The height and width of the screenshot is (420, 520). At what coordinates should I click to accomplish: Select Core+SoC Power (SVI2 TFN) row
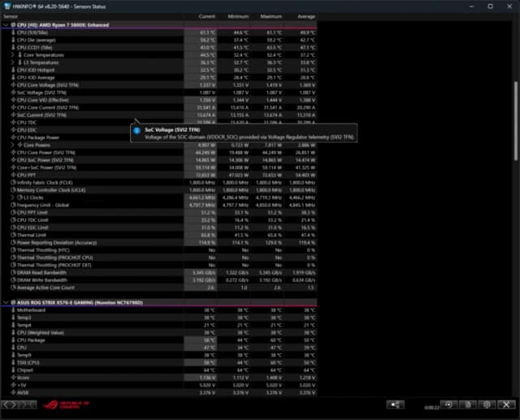[159, 167]
